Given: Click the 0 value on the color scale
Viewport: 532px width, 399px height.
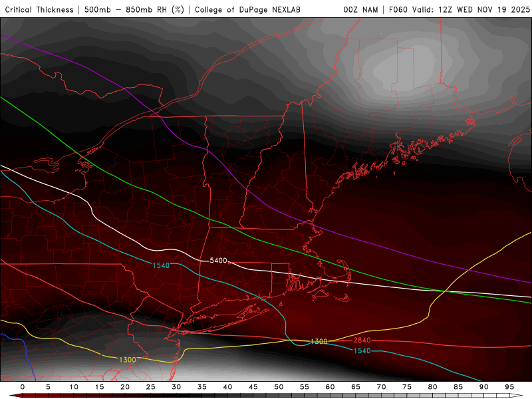Looking at the screenshot, I should point(23,387).
